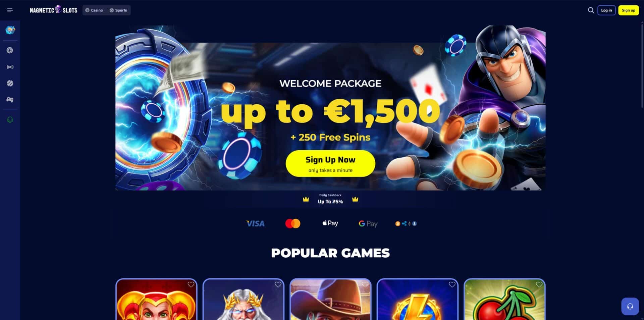Open the live chat support bubble
The height and width of the screenshot is (320, 644).
click(x=630, y=306)
